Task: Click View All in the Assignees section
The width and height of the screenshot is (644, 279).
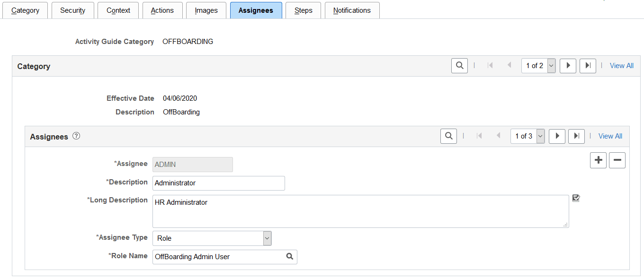Action: [x=610, y=136]
